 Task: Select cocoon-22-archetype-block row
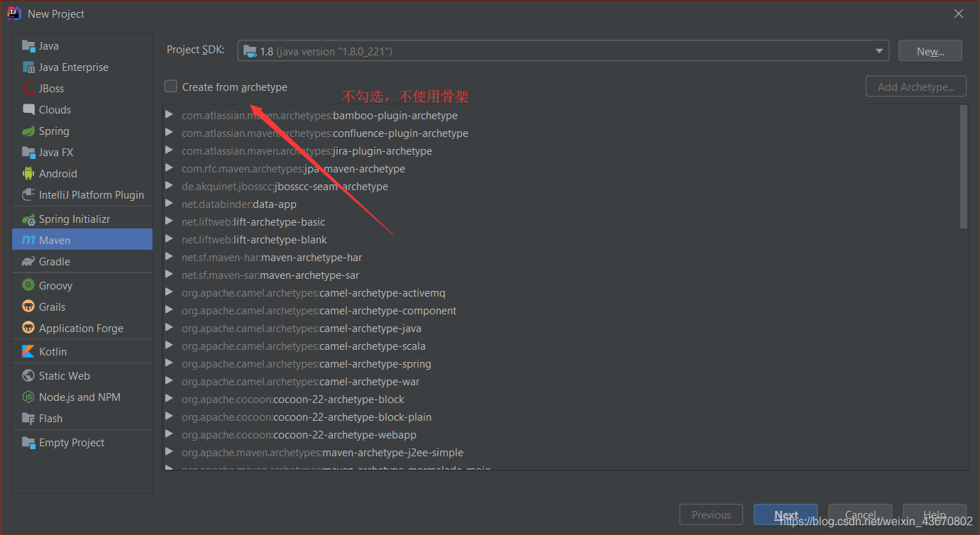(561, 399)
